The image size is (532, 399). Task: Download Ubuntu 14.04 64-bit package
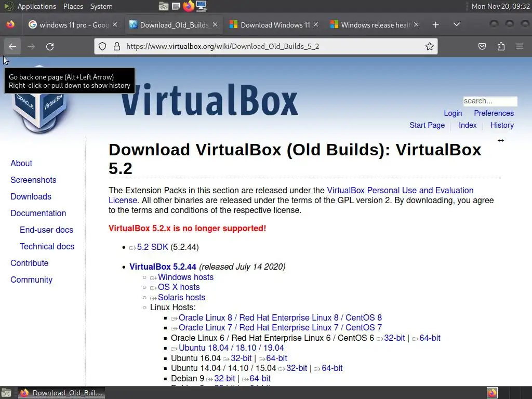click(332, 368)
